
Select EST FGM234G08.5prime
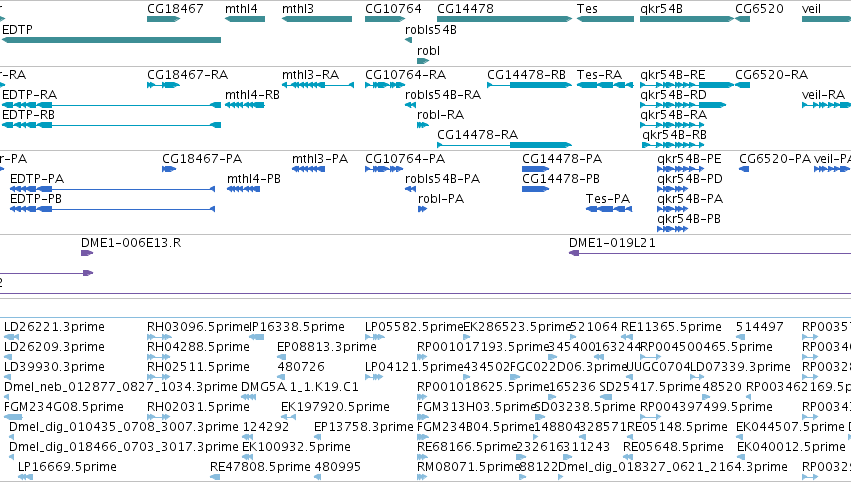[x=63, y=407]
